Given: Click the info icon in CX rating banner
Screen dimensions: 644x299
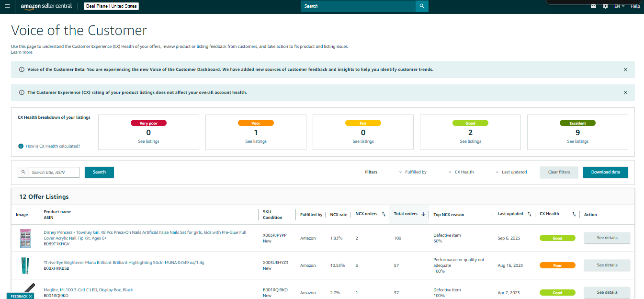Looking at the screenshot, I should pyautogui.click(x=22, y=92).
